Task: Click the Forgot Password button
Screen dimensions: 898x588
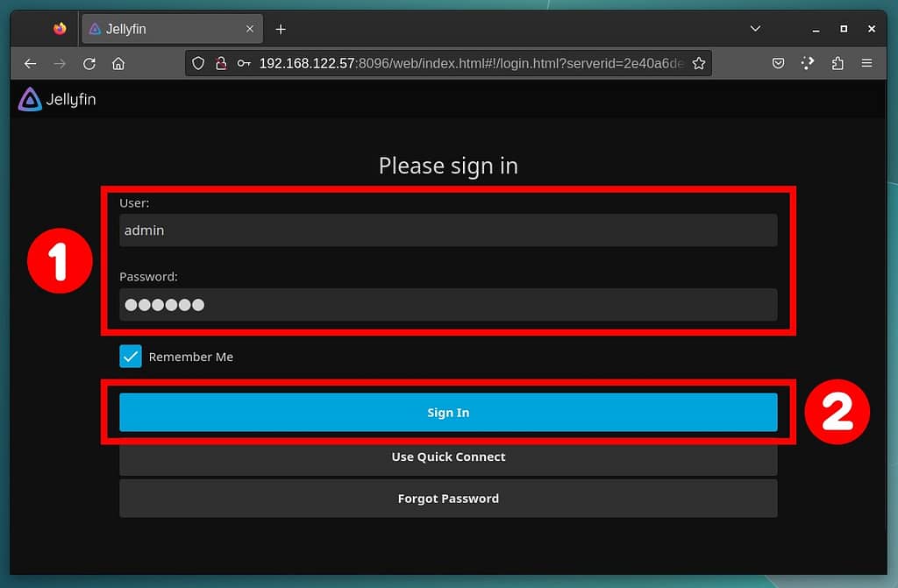Action: coord(448,499)
